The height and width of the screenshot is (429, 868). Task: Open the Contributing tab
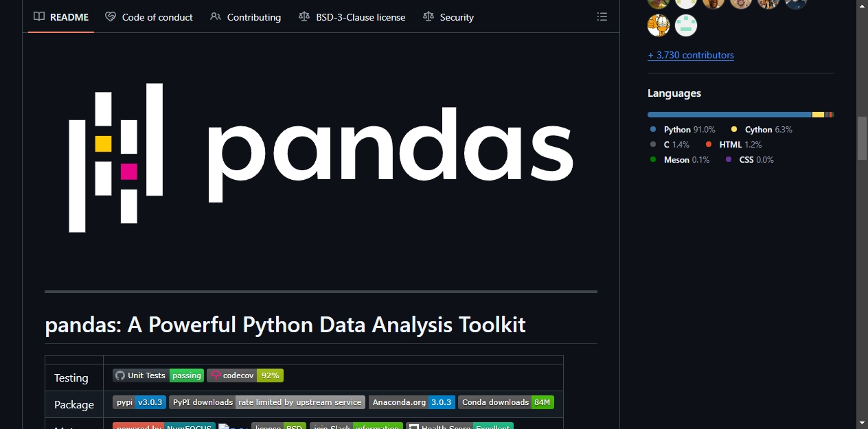(x=246, y=17)
